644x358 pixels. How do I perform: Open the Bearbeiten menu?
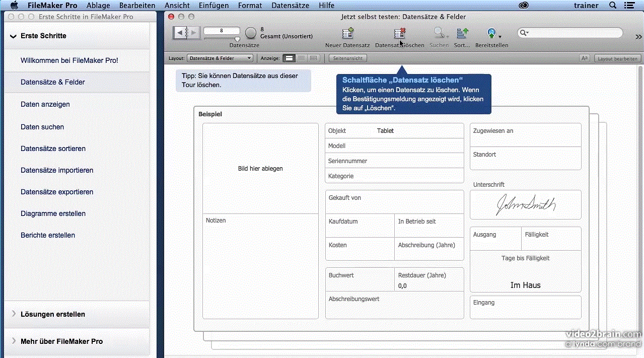point(137,6)
